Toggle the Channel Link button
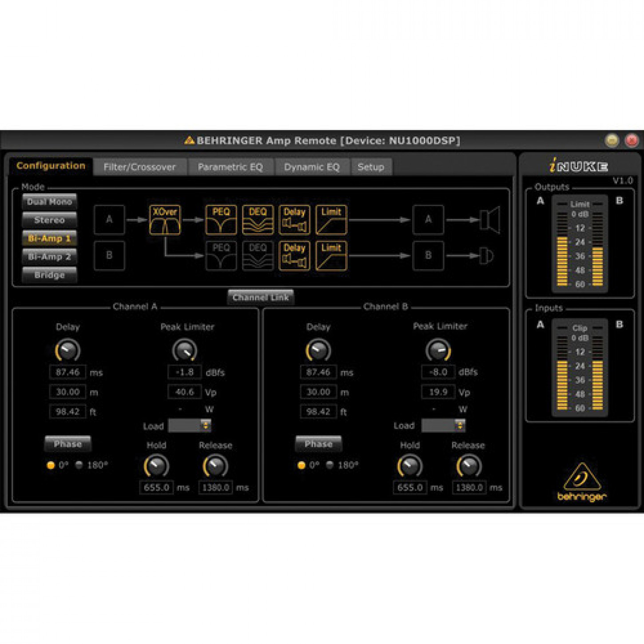The width and height of the screenshot is (644, 644). point(260,297)
